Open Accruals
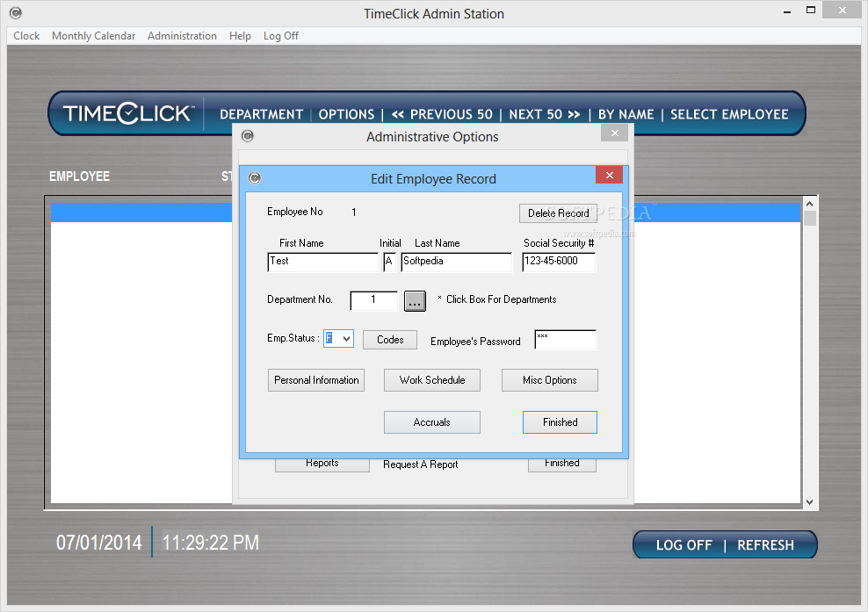The image size is (868, 612). point(431,422)
